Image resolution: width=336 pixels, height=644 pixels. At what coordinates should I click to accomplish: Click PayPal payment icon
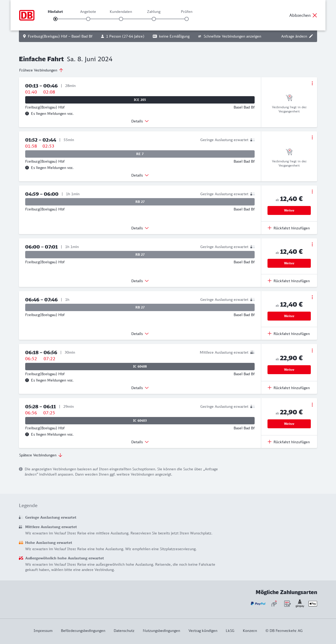[258, 604]
